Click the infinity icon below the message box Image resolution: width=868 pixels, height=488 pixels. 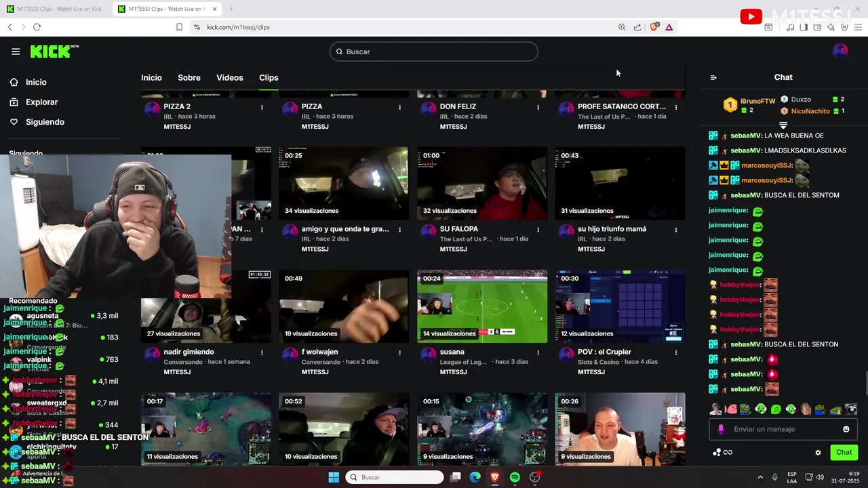click(x=728, y=453)
